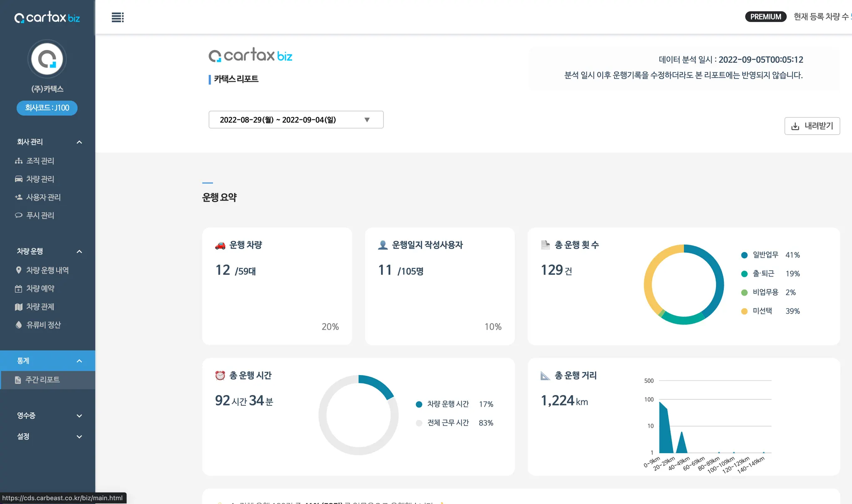Click the calendar icon beside 차량 예약
This screenshot has height=504, width=852.
coord(19,289)
